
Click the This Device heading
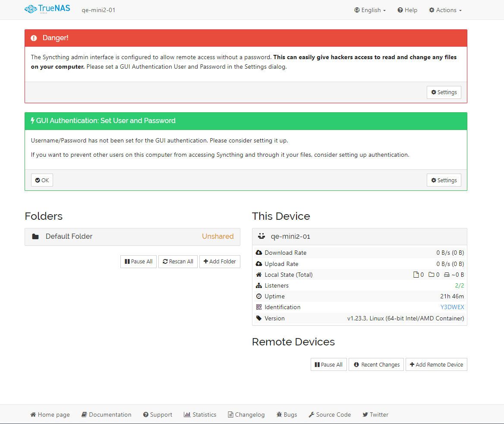coord(281,216)
